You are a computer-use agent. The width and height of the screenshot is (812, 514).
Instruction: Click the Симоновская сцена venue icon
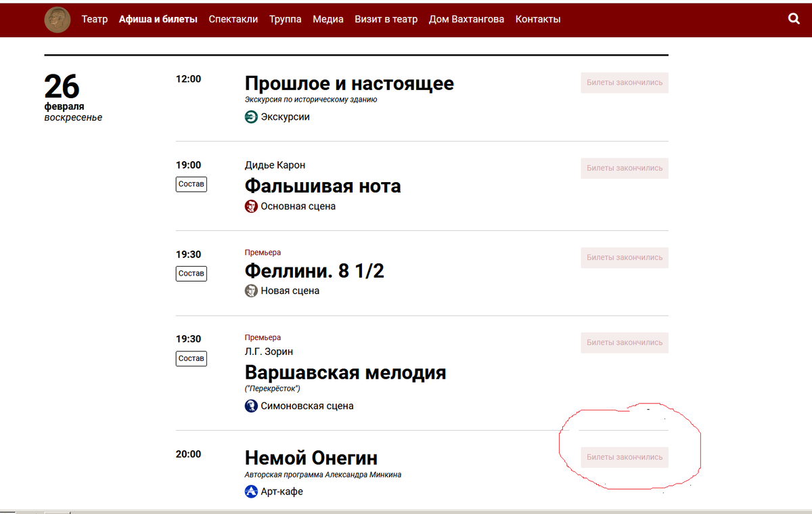pos(251,406)
